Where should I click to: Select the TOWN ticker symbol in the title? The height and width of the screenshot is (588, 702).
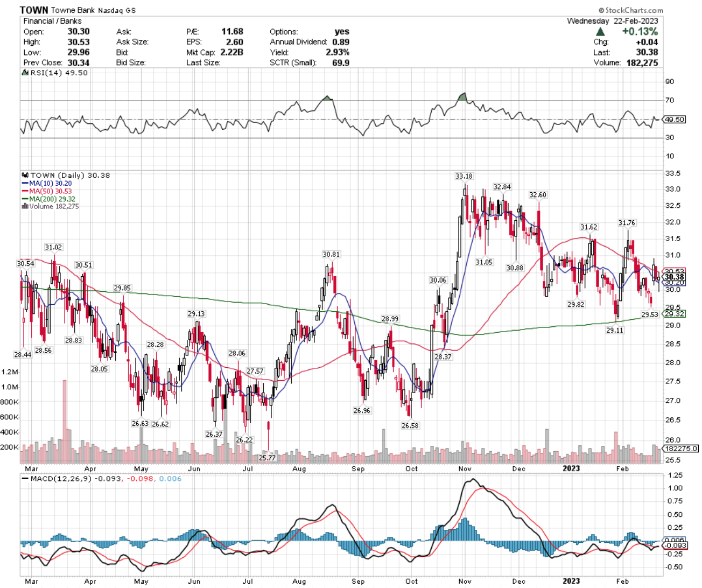[x=34, y=10]
